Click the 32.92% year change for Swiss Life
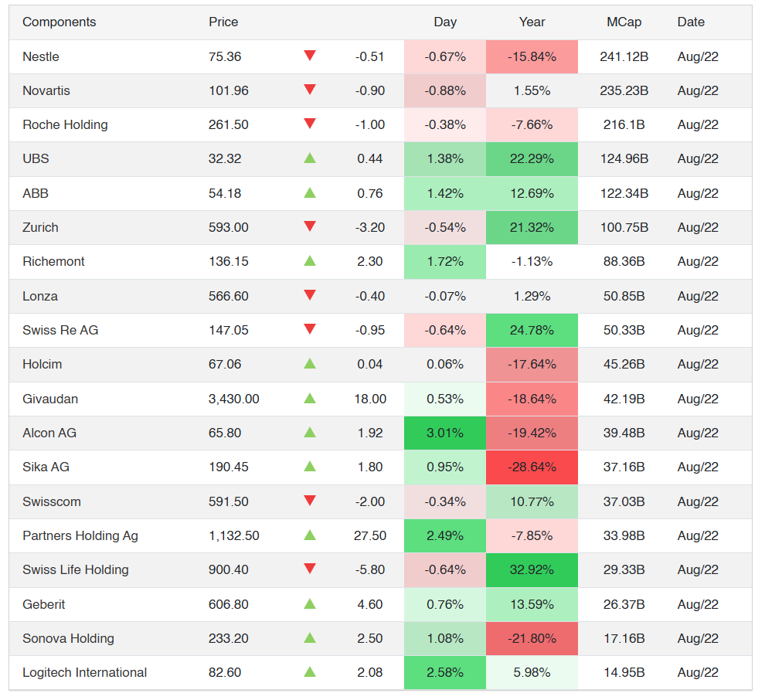This screenshot has width=765, height=700. point(532,569)
